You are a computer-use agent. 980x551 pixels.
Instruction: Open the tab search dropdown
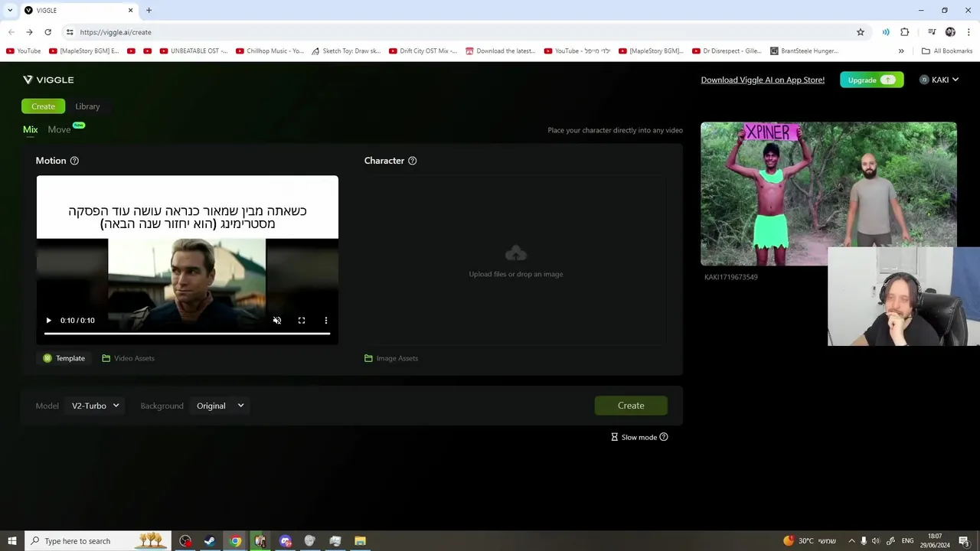coord(9,10)
